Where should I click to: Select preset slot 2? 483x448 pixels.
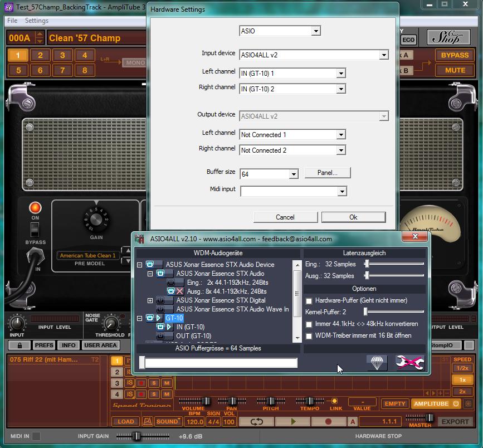point(40,55)
